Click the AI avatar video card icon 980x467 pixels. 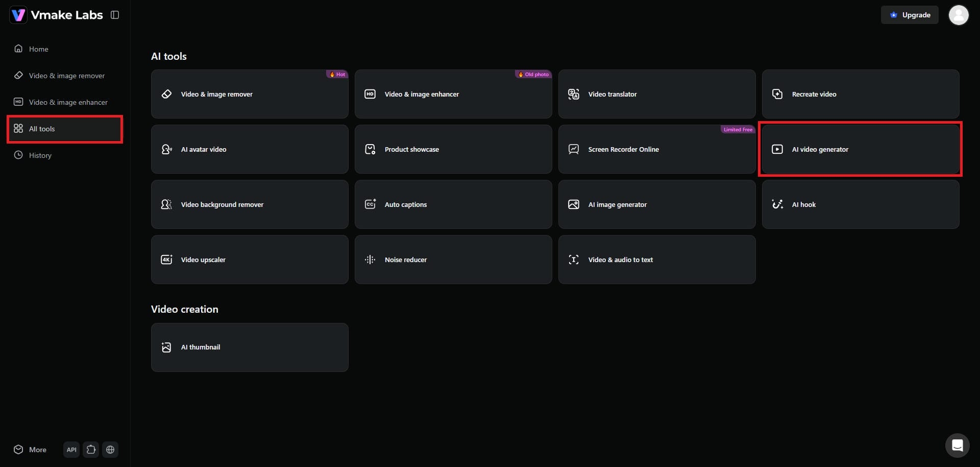pos(166,149)
